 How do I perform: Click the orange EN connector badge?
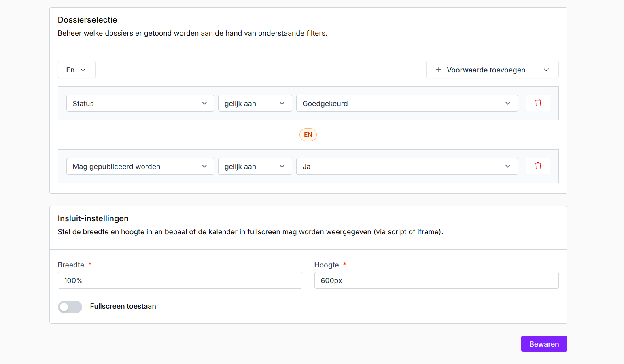(x=308, y=135)
